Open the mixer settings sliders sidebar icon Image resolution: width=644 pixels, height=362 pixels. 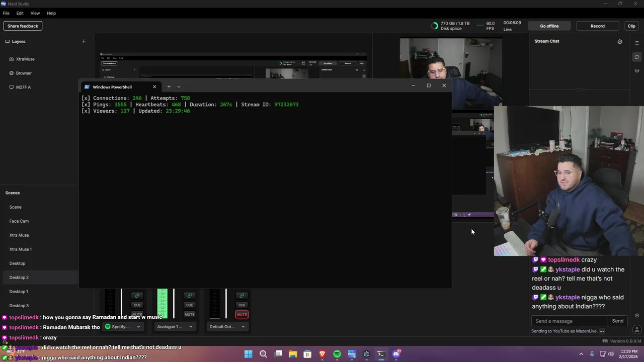point(637,43)
